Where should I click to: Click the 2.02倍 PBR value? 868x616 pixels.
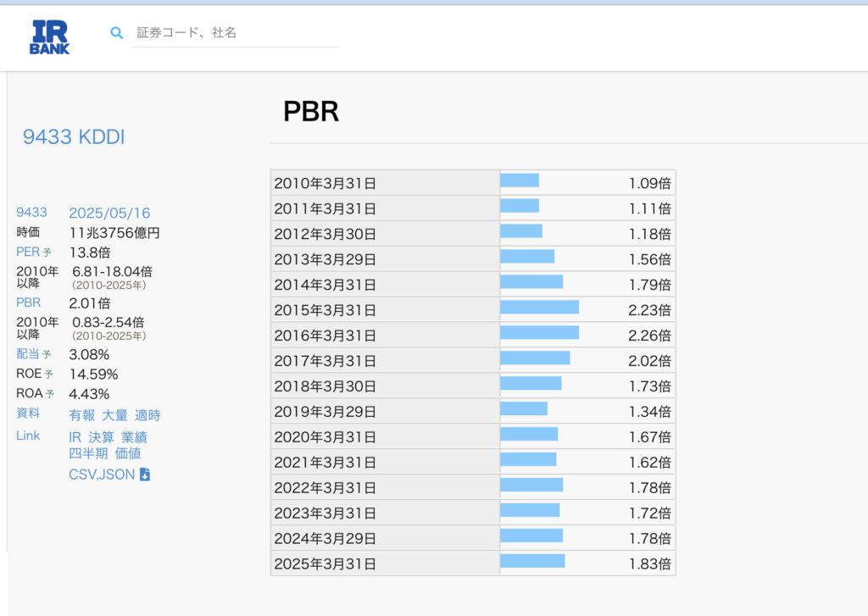coord(649,362)
